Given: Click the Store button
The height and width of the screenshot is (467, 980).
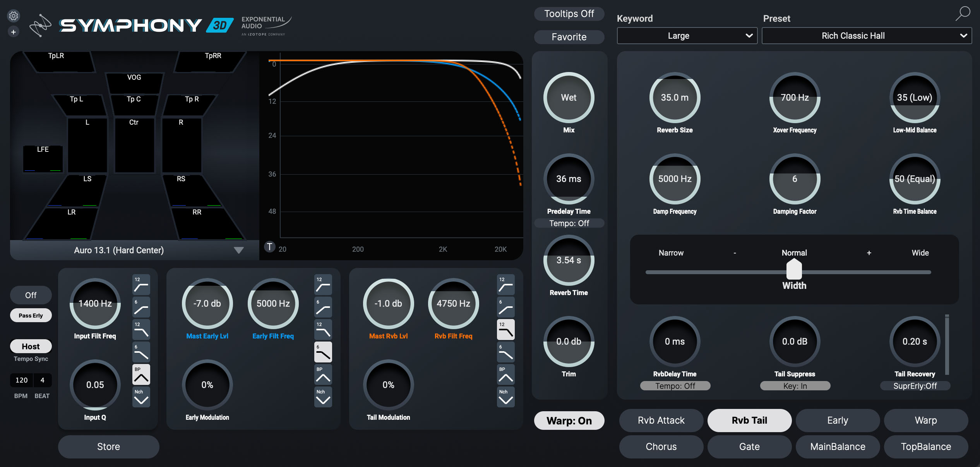Looking at the screenshot, I should coord(108,446).
